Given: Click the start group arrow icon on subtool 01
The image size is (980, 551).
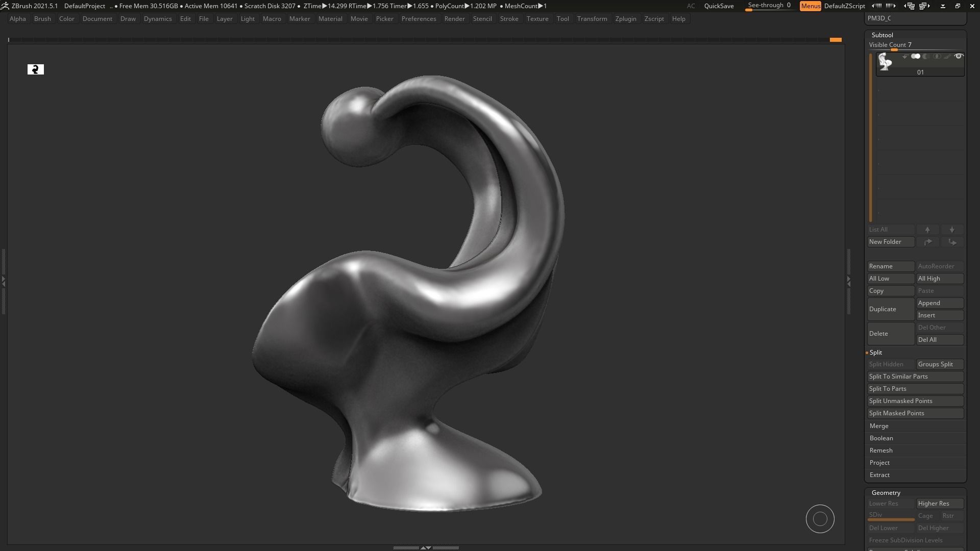Looking at the screenshot, I should (x=905, y=57).
